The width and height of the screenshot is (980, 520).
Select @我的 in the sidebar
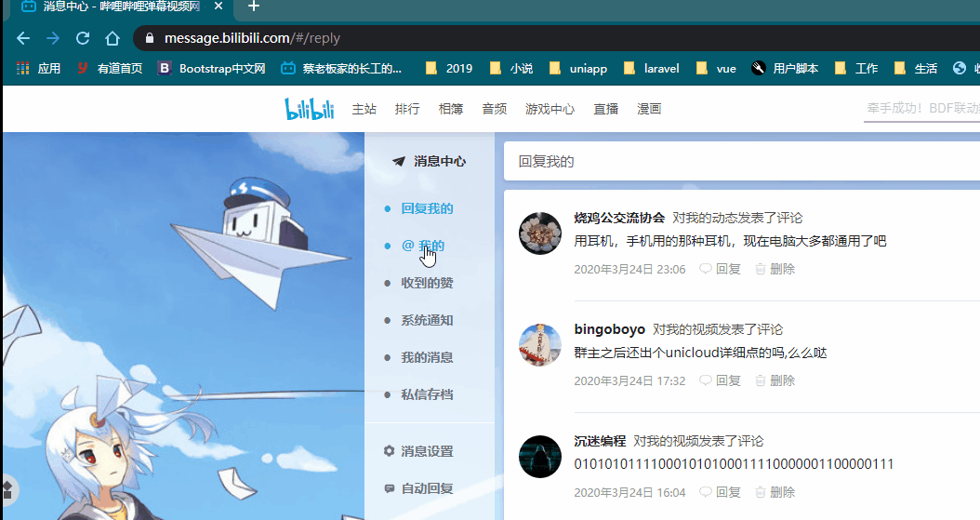tap(423, 246)
